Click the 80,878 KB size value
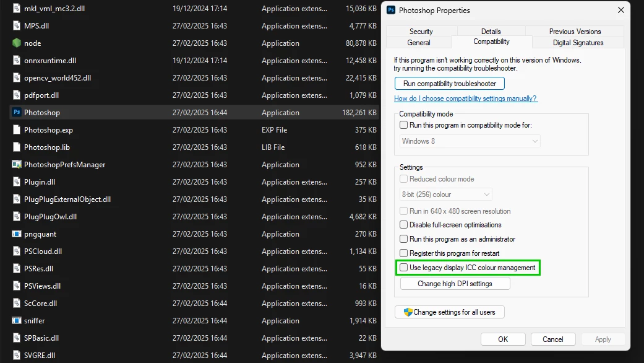Screen dimensions: 644x363 pos(361,43)
